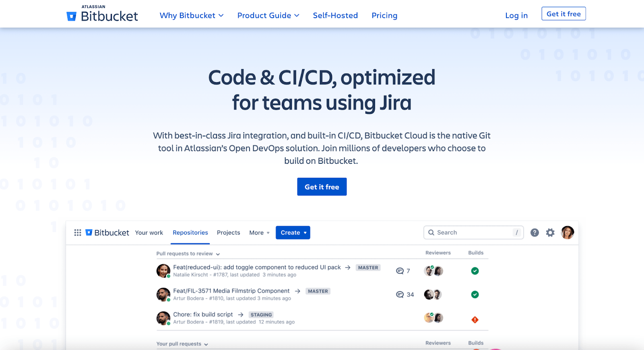Click the Atlassian Bitbucket logo in header
This screenshot has width=644, height=350.
point(102,14)
